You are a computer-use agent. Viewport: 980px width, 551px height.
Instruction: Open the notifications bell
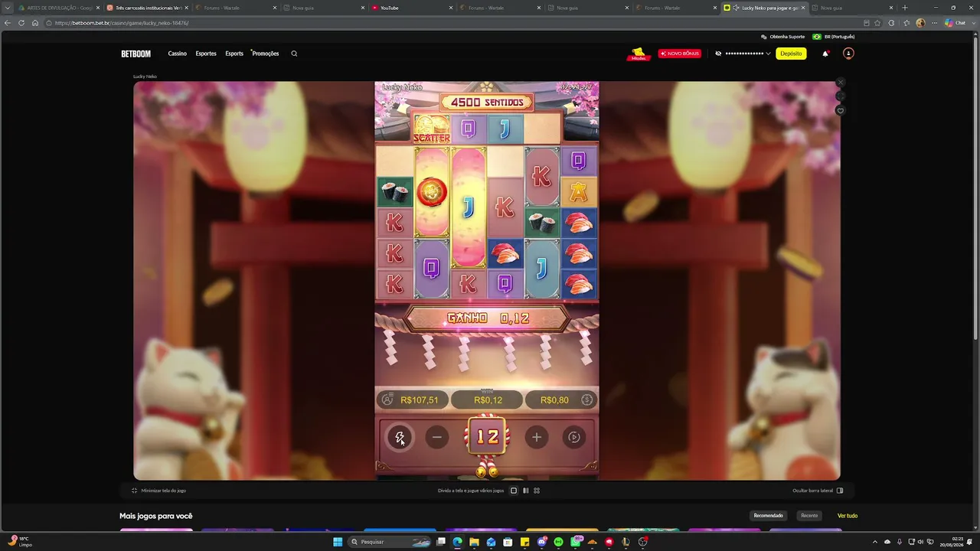(x=825, y=54)
